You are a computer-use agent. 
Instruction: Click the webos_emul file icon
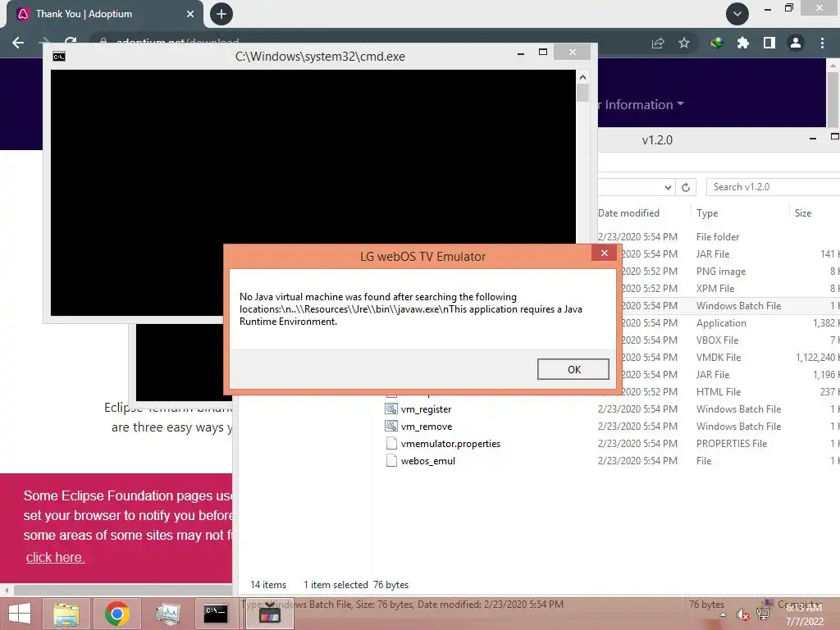(x=391, y=461)
